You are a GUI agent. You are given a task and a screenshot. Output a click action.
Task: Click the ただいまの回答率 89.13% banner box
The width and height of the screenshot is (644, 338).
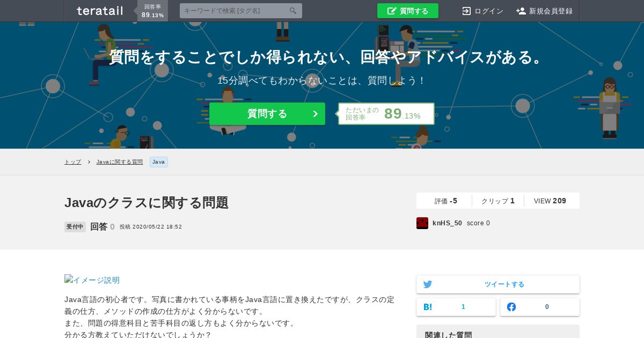pyautogui.click(x=386, y=114)
